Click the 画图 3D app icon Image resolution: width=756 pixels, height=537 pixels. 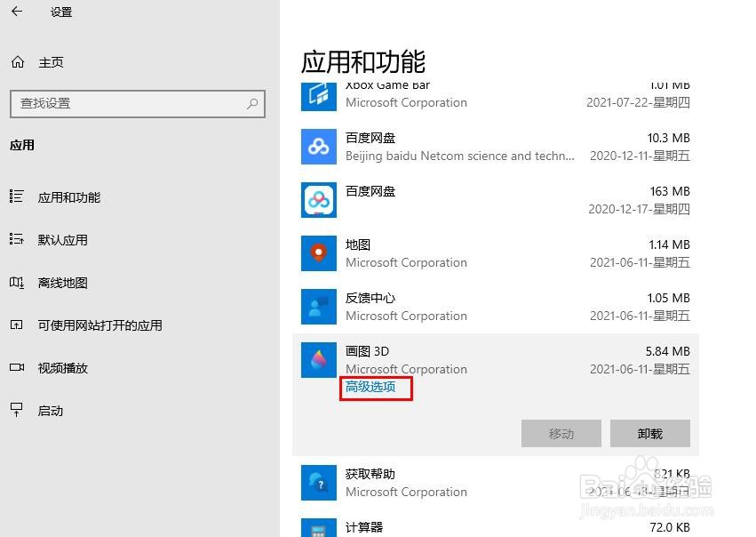[319, 360]
